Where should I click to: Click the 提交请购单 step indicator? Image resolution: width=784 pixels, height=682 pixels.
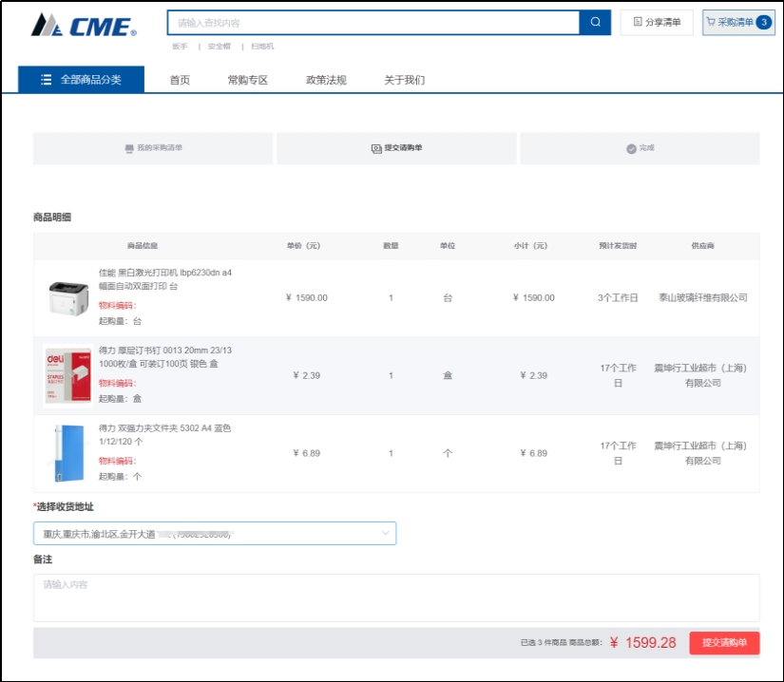pyautogui.click(x=396, y=148)
